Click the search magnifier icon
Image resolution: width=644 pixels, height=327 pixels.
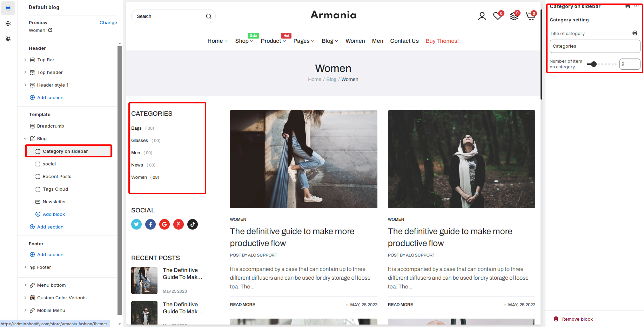point(209,16)
